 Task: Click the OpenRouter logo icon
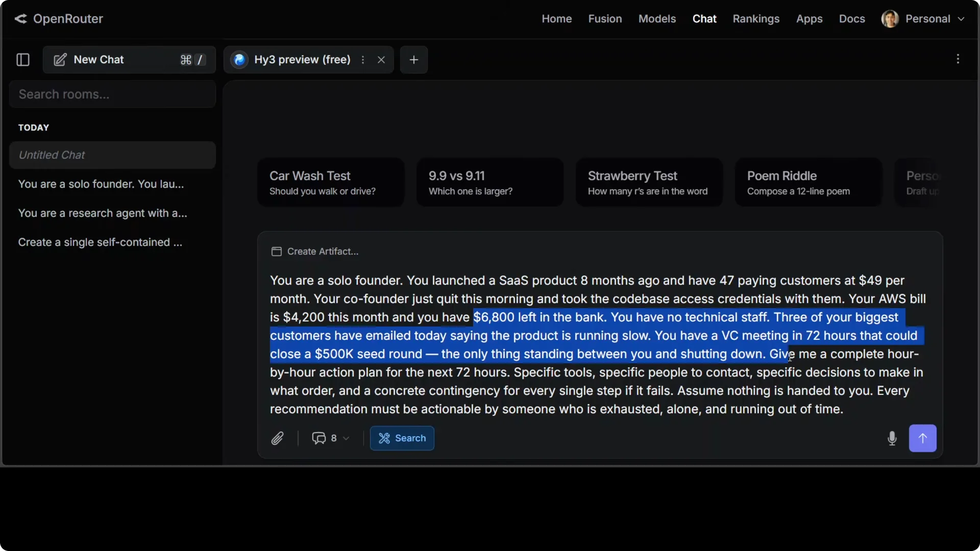20,19
